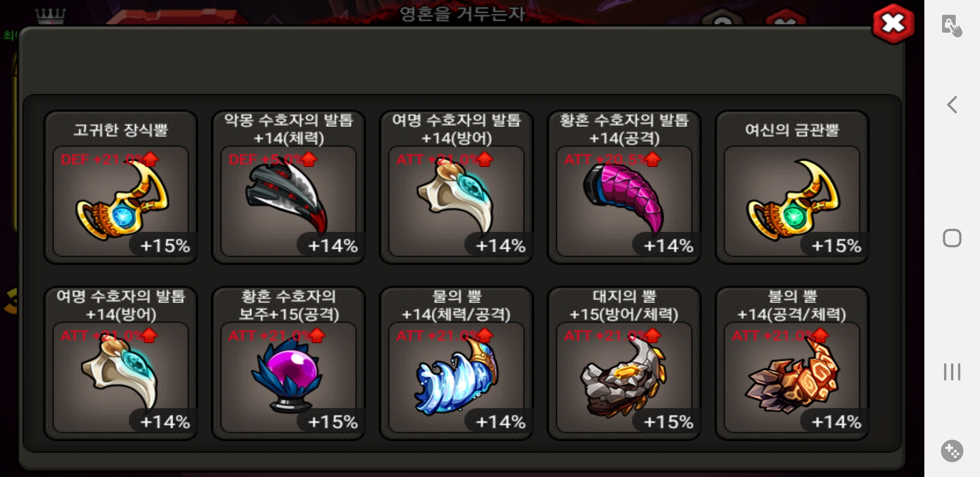Close the item selection popup

coord(893,23)
